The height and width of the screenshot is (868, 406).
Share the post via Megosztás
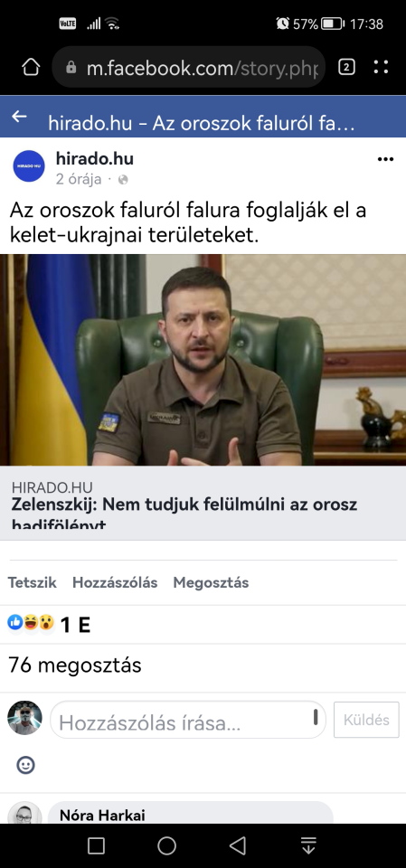click(x=211, y=583)
